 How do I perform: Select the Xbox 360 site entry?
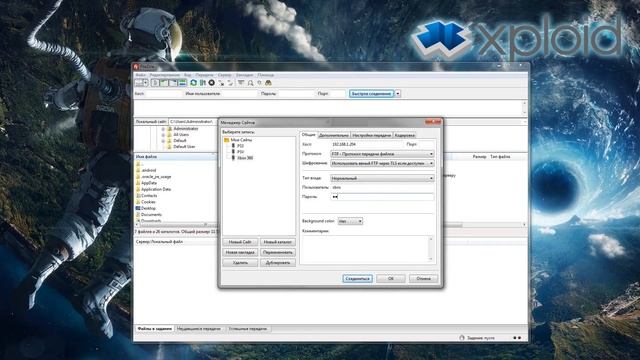pyautogui.click(x=245, y=158)
